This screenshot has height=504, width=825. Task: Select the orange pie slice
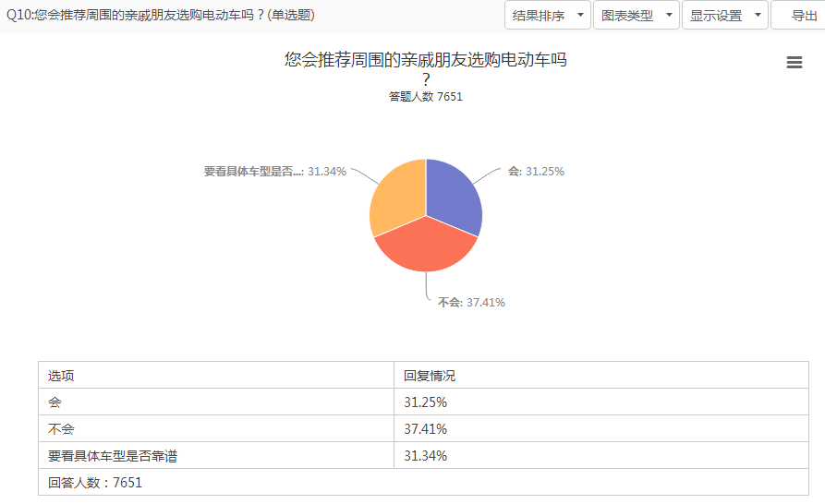coord(399,198)
